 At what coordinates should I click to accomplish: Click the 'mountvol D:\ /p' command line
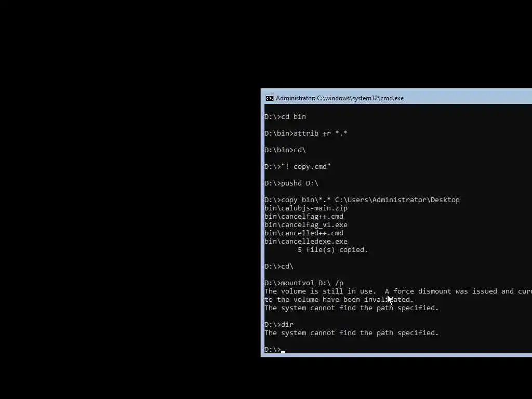click(303, 283)
